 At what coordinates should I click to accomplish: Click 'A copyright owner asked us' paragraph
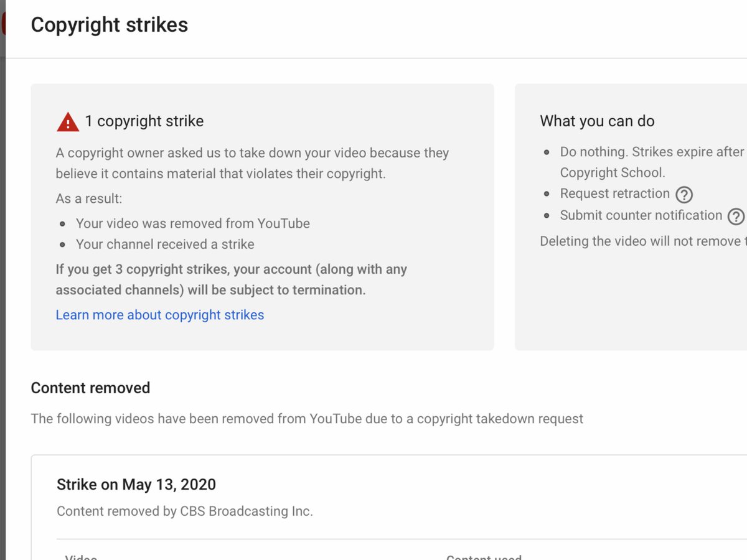pos(252,163)
